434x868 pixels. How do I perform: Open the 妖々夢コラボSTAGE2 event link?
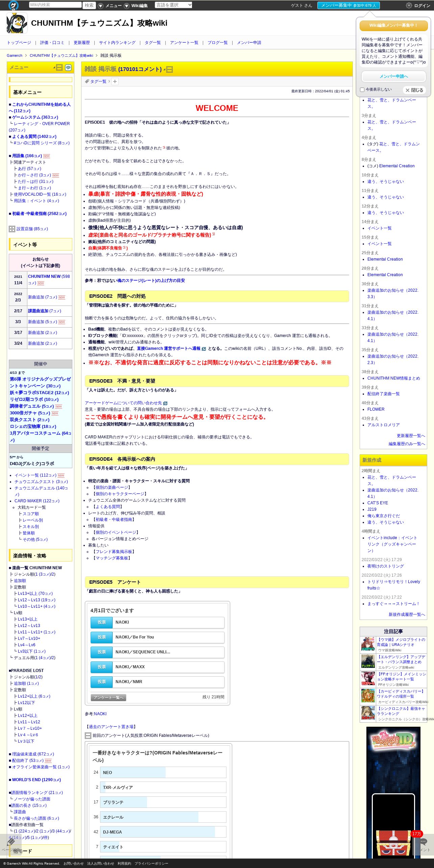tap(39, 393)
